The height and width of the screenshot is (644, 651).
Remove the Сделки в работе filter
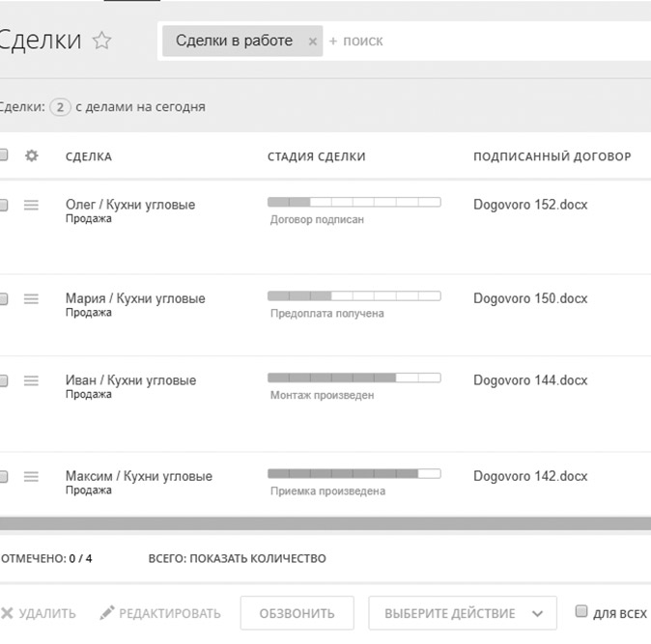click(x=312, y=42)
